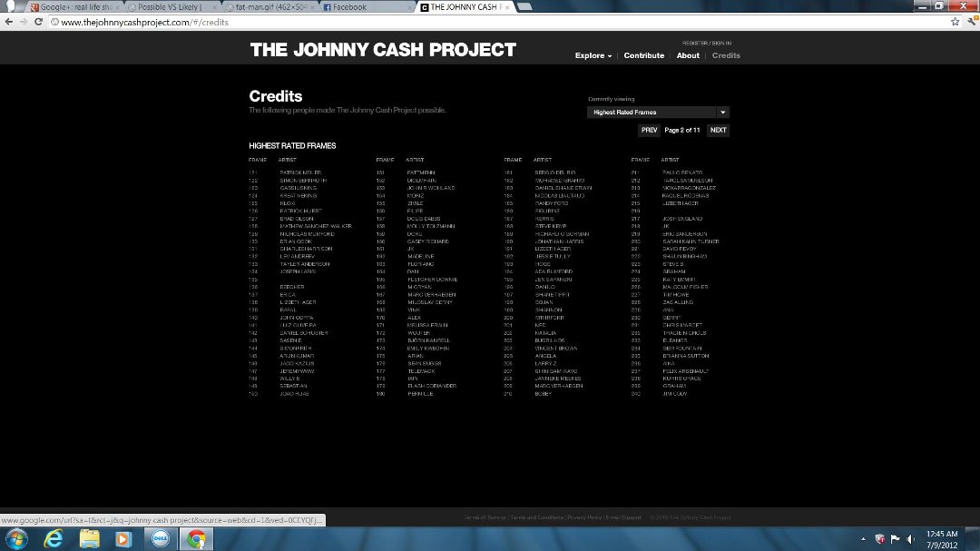Screen dimensions: 980x551
Task: Open the Action Center flag icon
Action: tap(895, 539)
